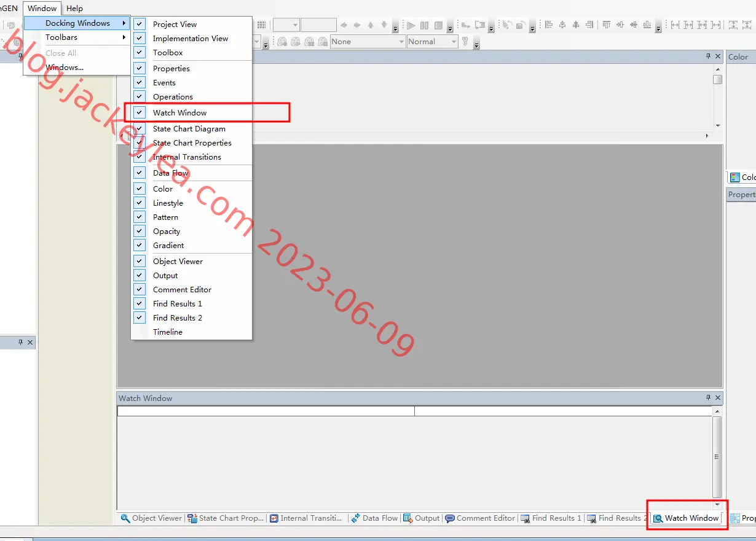This screenshot has height=541, width=756.
Task: Uncheck the Watch Window checkbox
Action: point(140,112)
